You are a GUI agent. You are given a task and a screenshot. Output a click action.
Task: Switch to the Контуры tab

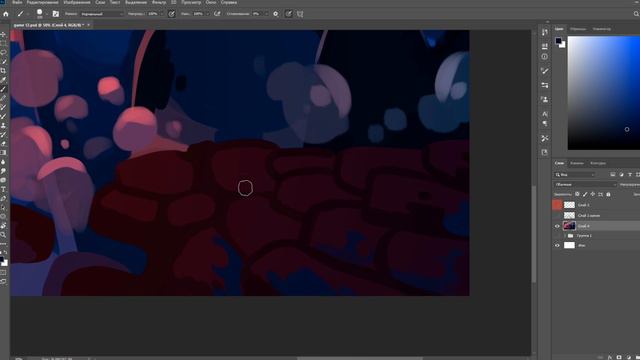598,163
